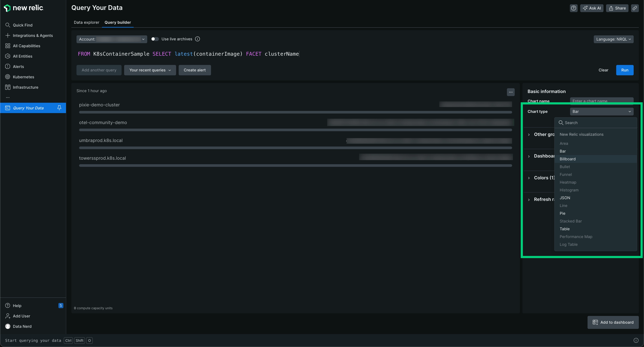Open Data Nerd user avatar
The width and height of the screenshot is (644, 347).
(x=8, y=326)
